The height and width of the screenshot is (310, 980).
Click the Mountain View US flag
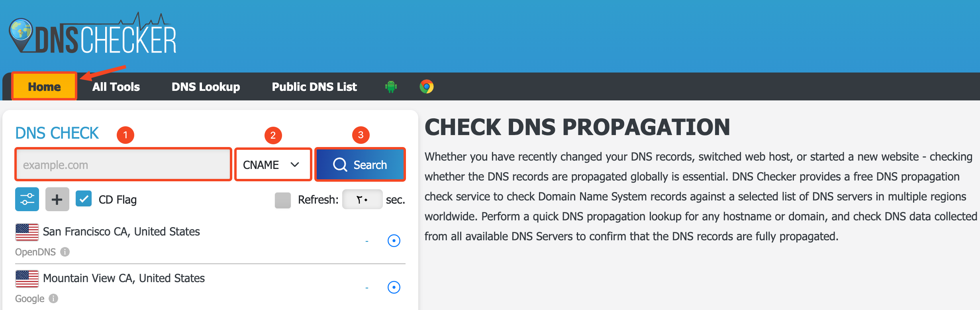pos(27,279)
